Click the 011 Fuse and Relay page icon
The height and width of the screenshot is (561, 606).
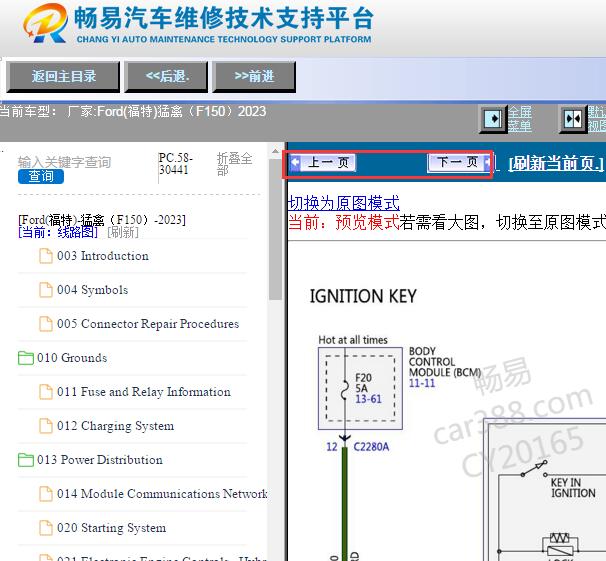click(46, 392)
